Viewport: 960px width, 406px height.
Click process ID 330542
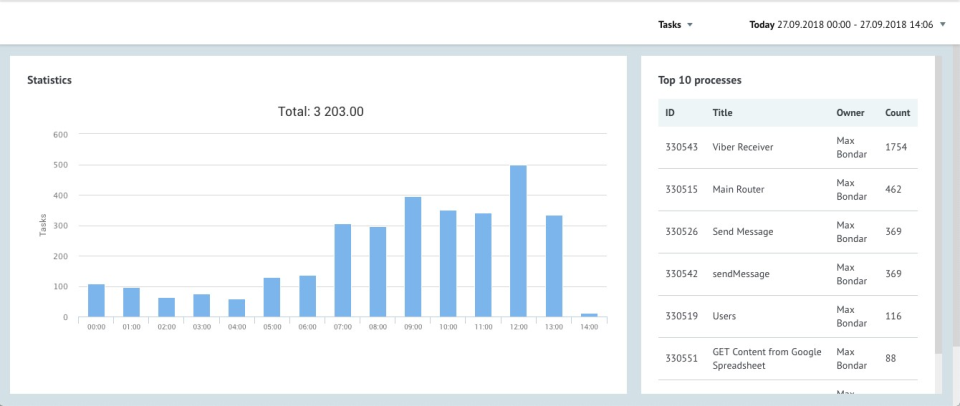681,274
